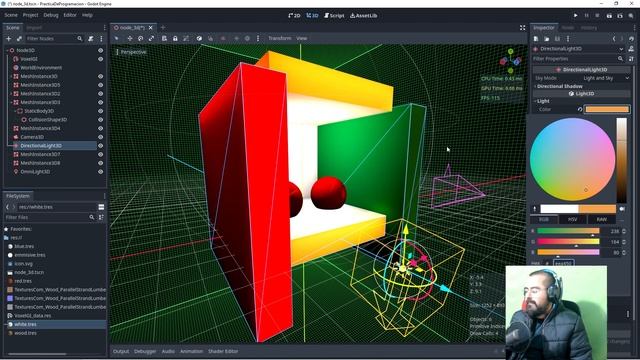Click search icon in Filter Files box
Viewport: 640px width, 360px height.
click(x=92, y=218)
